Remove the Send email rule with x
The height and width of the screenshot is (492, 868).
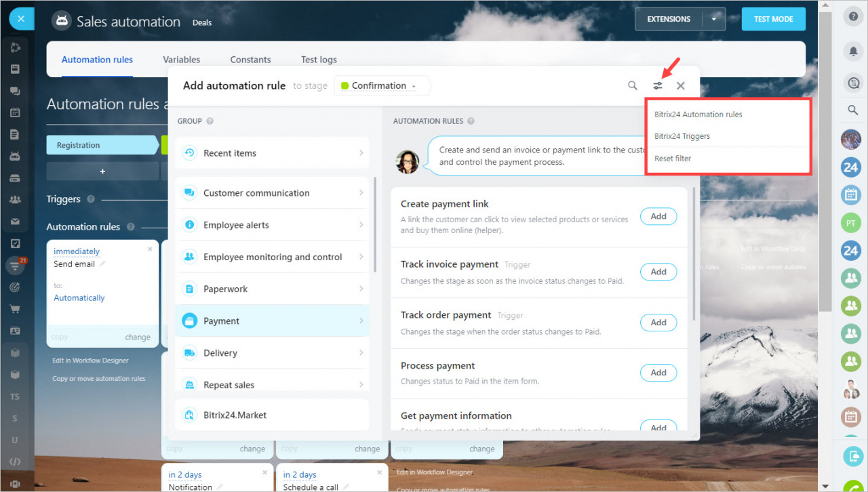(x=150, y=249)
